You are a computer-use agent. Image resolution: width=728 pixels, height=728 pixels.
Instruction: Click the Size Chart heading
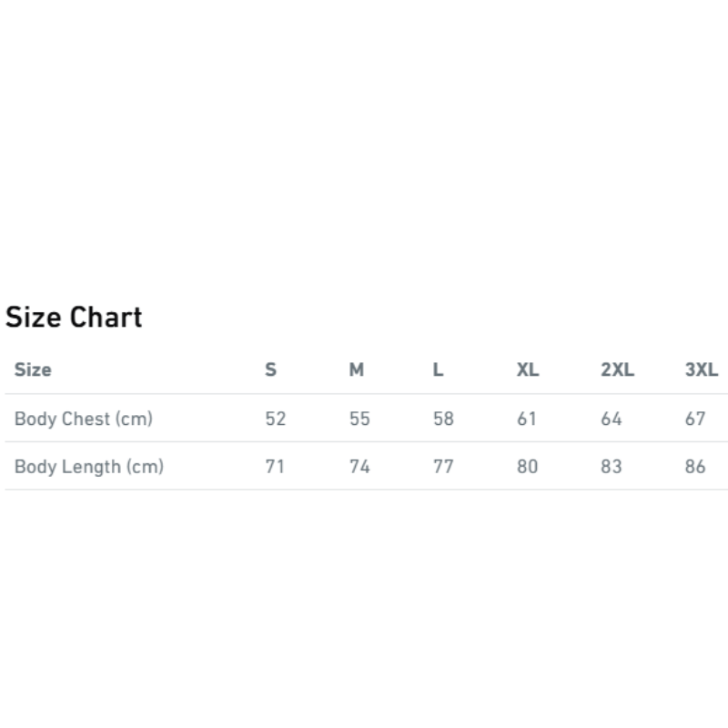pyautogui.click(x=74, y=318)
